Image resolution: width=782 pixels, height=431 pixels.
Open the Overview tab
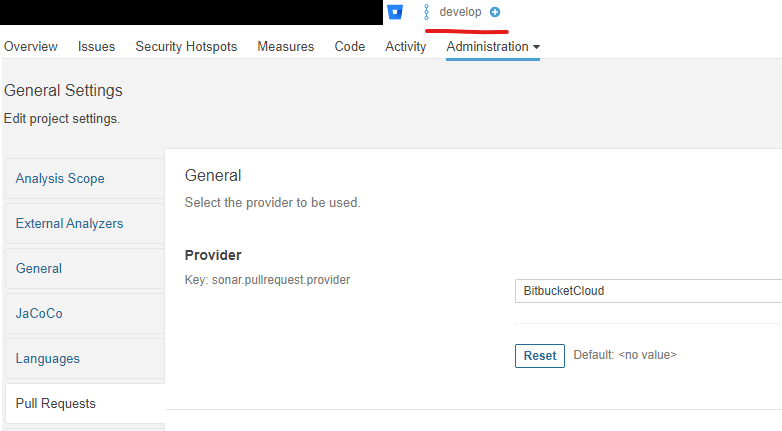point(31,46)
